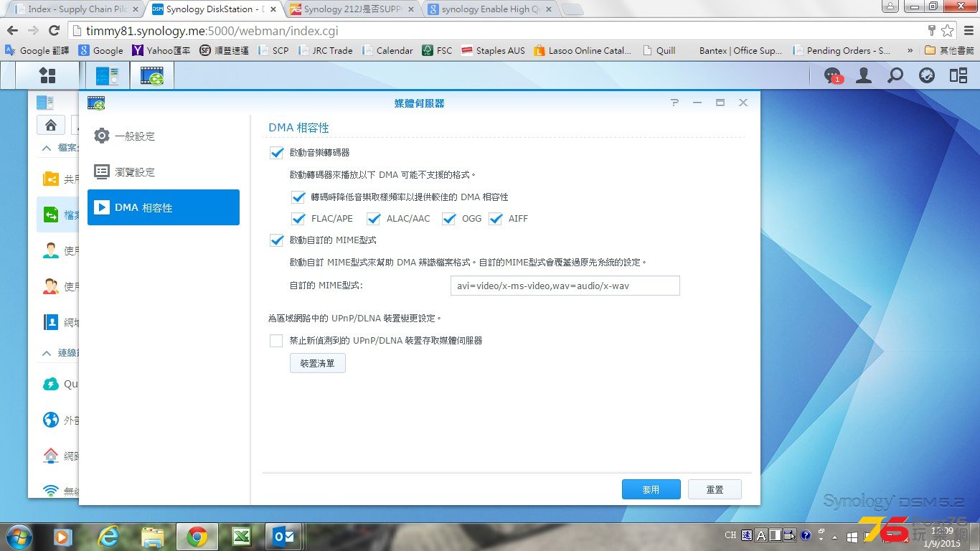Open Excel from the Windows taskbar
Screen dimensions: 980x551
(241, 537)
